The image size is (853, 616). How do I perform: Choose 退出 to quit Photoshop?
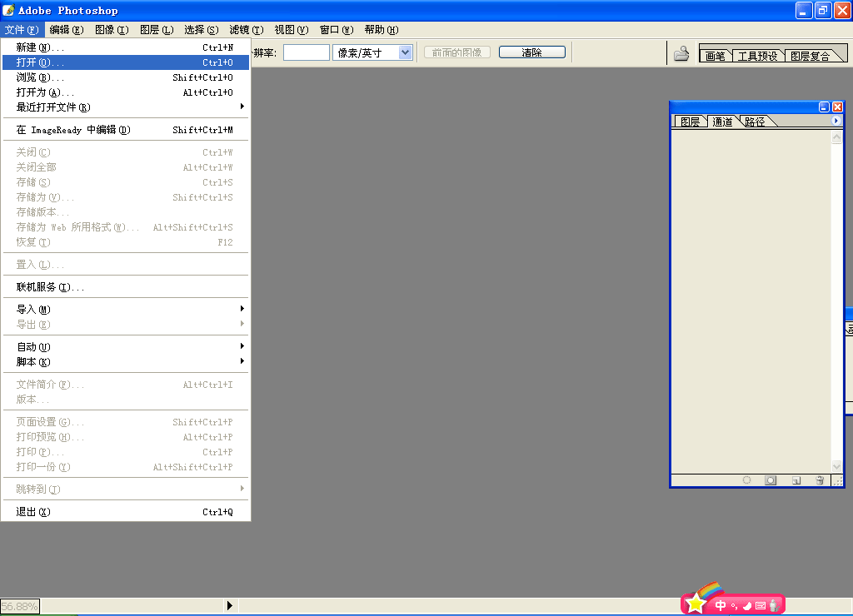click(126, 512)
